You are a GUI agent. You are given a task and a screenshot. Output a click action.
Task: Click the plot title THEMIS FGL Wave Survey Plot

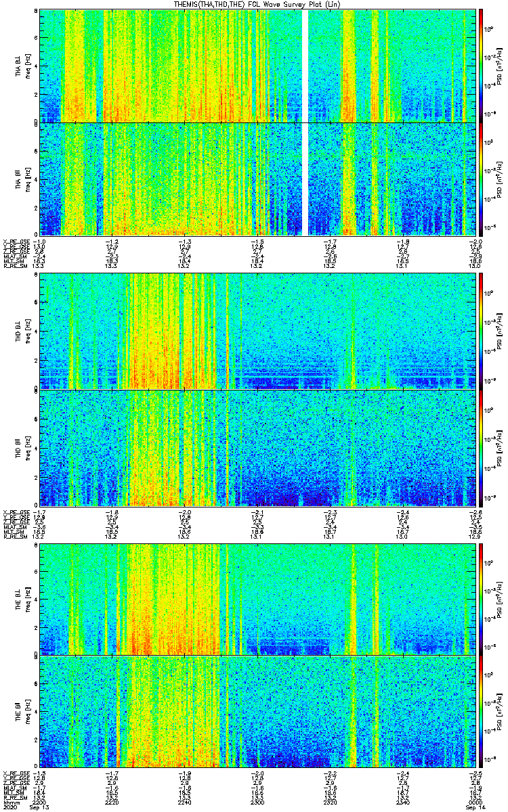256,4
